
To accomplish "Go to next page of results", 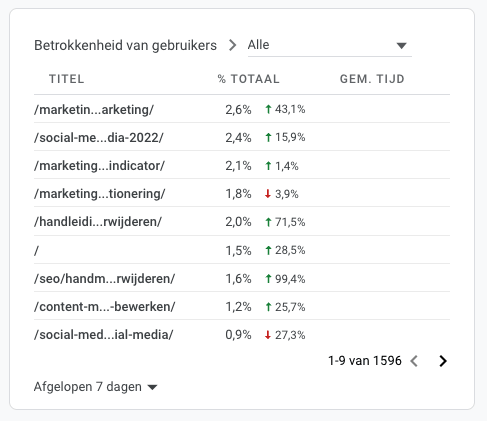I will [x=443, y=361].
